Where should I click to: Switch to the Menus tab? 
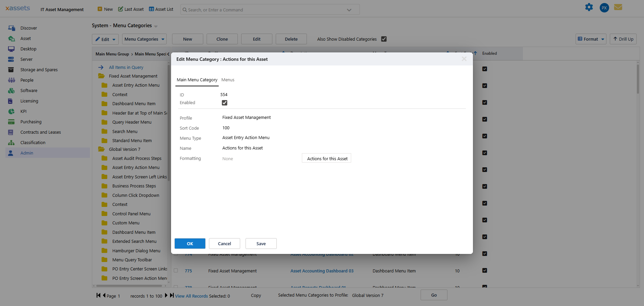228,80
